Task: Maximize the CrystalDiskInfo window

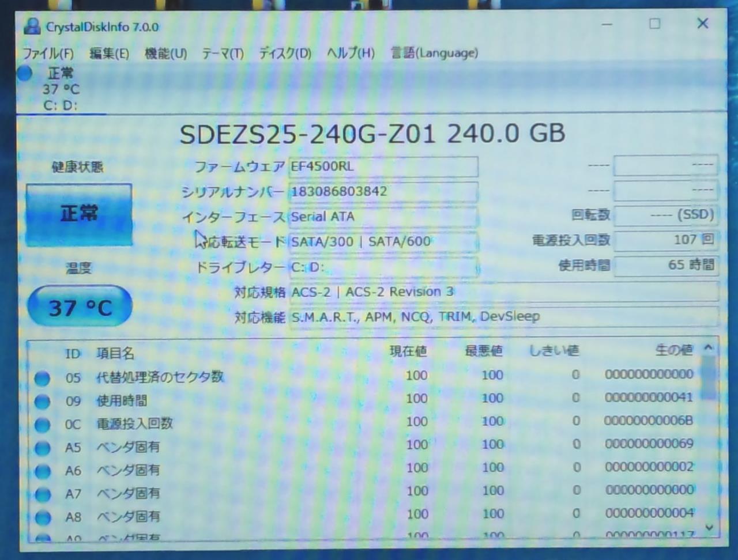Action: tap(654, 24)
